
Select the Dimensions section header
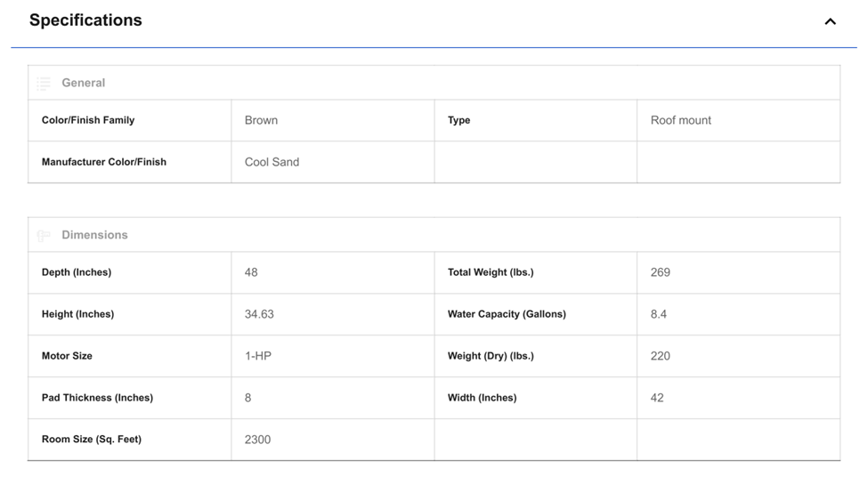pyautogui.click(x=94, y=235)
